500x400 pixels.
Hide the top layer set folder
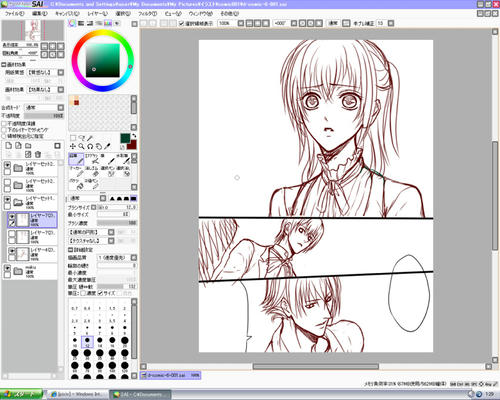click(7, 164)
